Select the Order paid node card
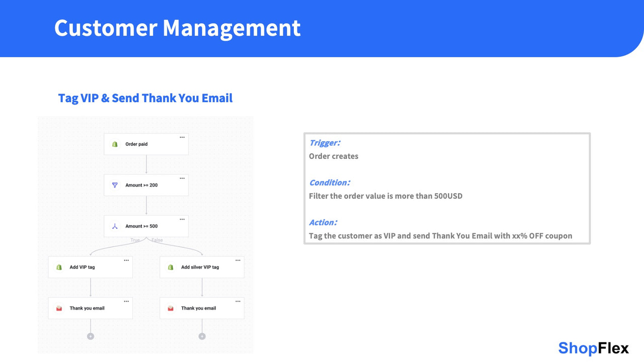This screenshot has height=362, width=644. tap(145, 144)
